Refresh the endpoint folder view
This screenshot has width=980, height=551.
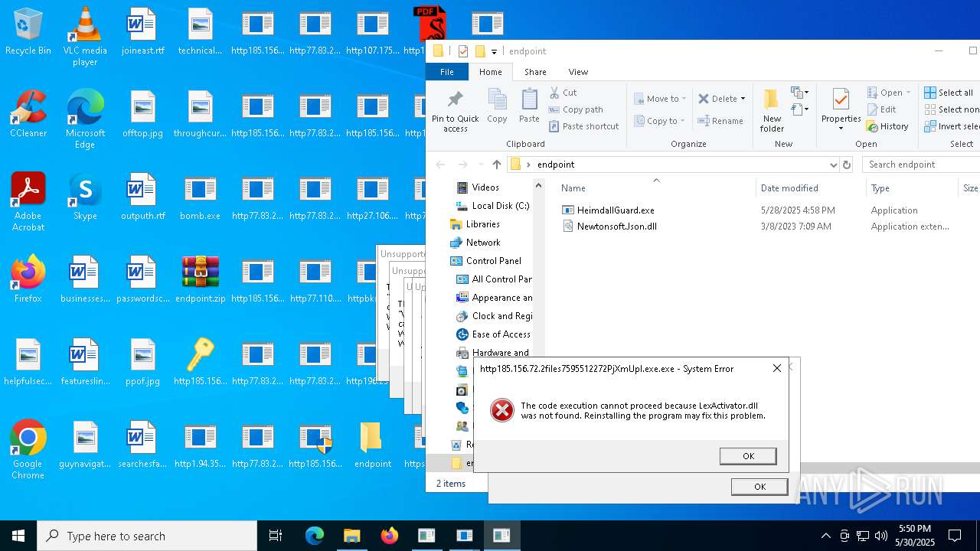[x=847, y=165]
